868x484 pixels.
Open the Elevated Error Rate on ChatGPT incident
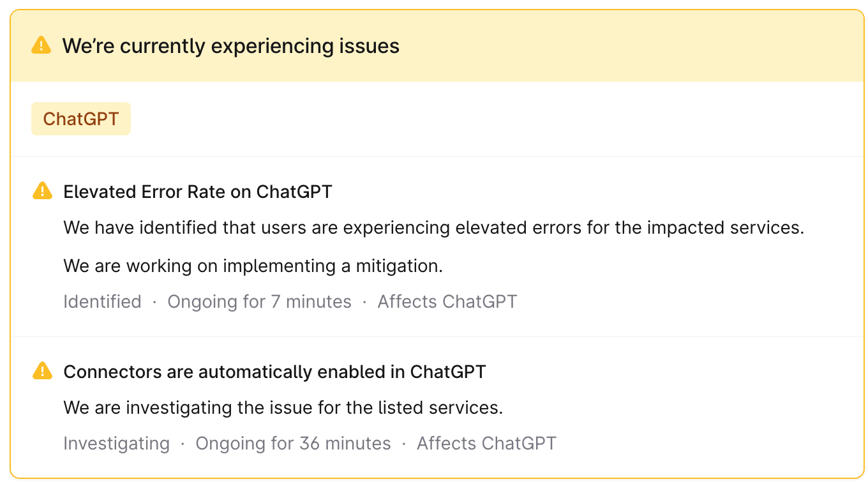198,192
